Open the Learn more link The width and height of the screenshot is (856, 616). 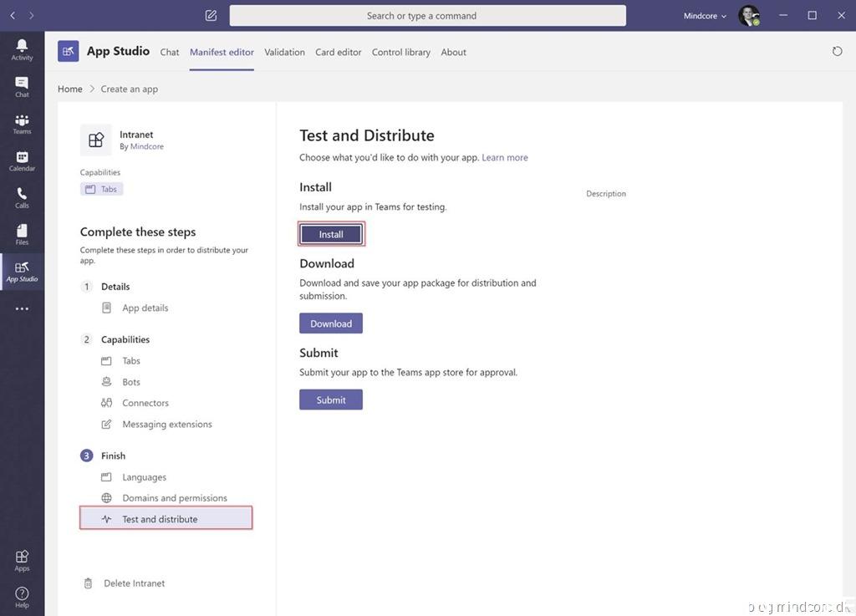(504, 157)
